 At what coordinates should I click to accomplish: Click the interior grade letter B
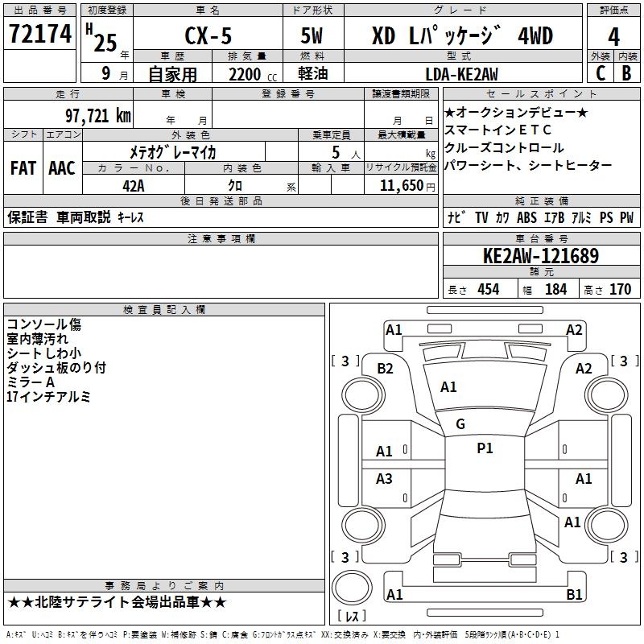626,73
